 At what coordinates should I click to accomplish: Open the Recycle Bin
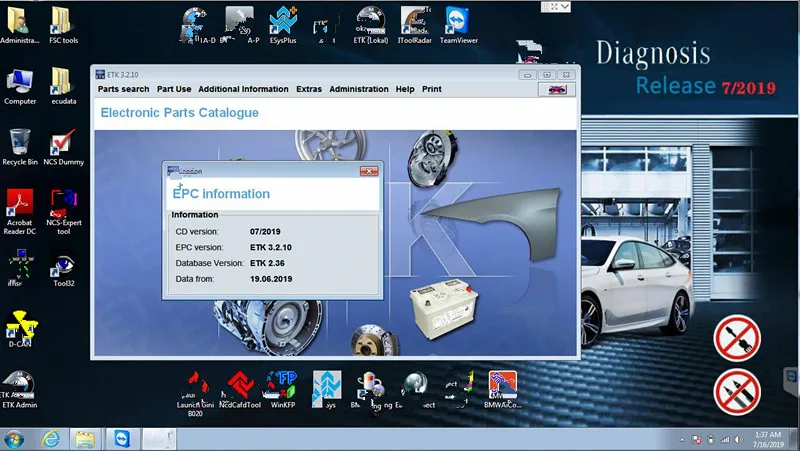(x=20, y=147)
